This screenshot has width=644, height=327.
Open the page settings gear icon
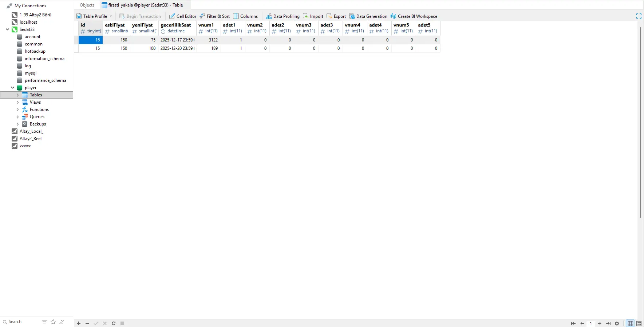coord(617,323)
